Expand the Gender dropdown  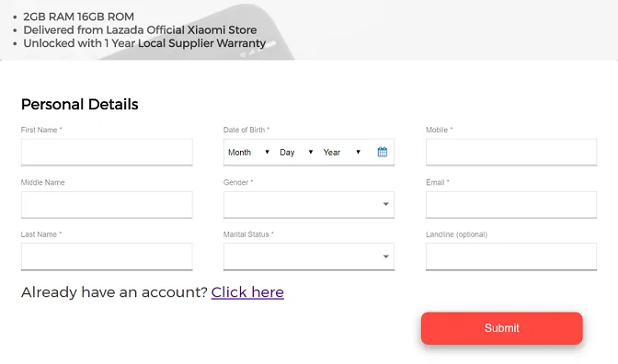click(x=309, y=204)
